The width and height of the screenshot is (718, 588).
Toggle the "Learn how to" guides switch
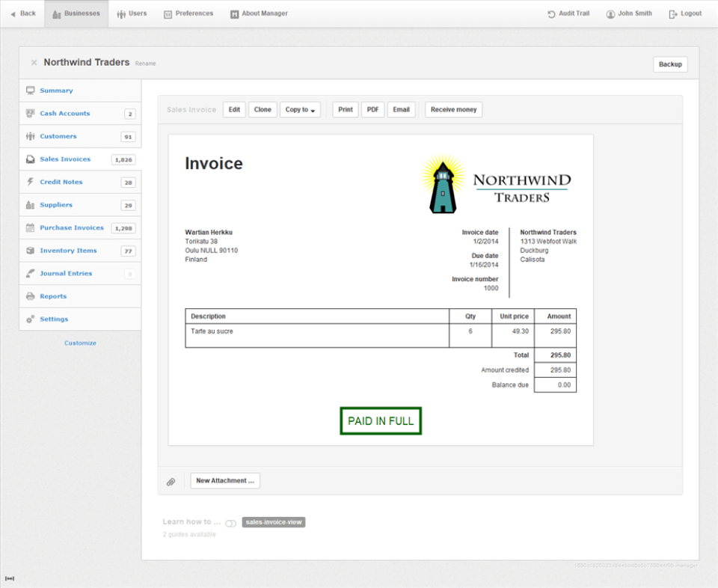tap(231, 523)
